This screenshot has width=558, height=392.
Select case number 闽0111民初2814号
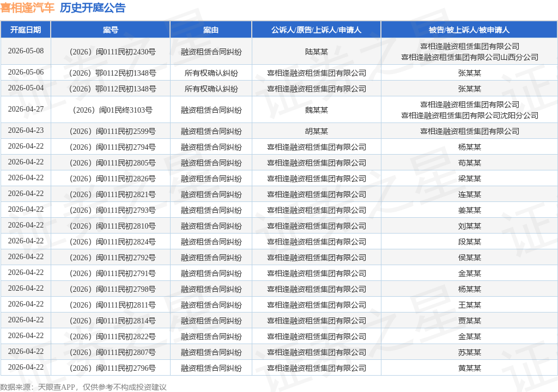[126, 321]
